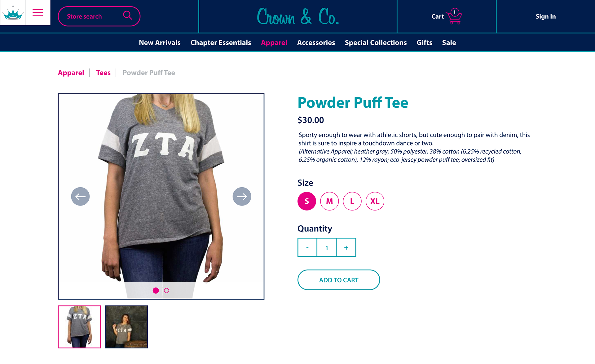Click the crown logo icon

(13, 13)
